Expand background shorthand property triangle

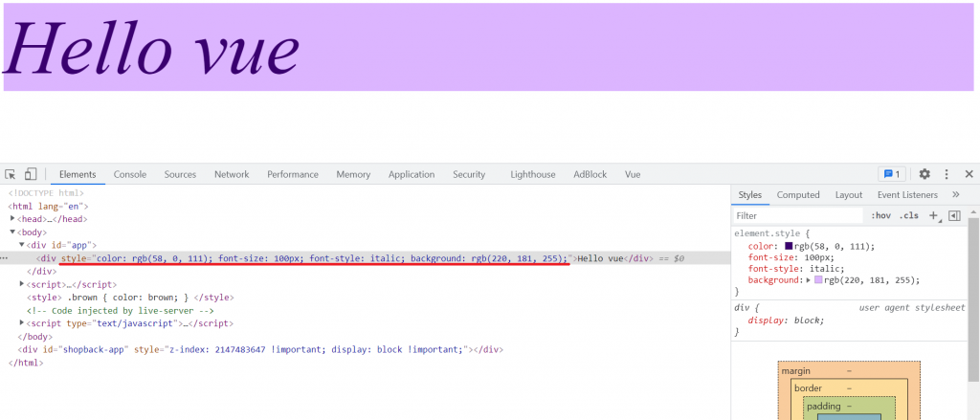point(809,280)
